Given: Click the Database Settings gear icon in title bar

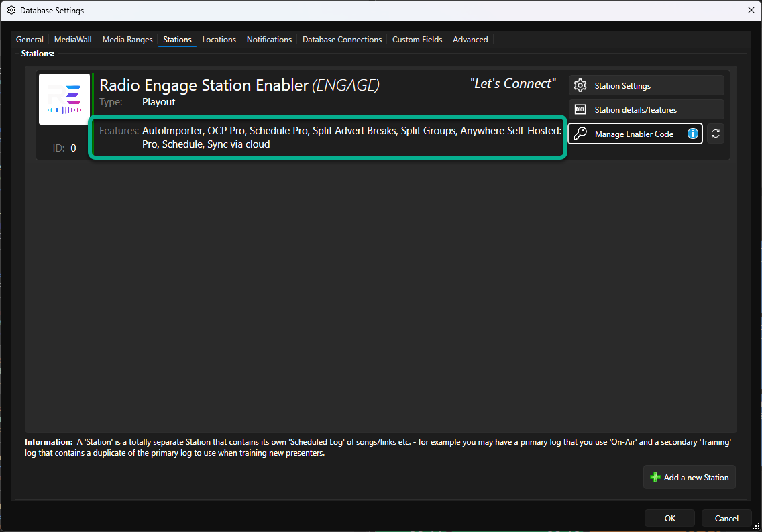Looking at the screenshot, I should (x=11, y=10).
